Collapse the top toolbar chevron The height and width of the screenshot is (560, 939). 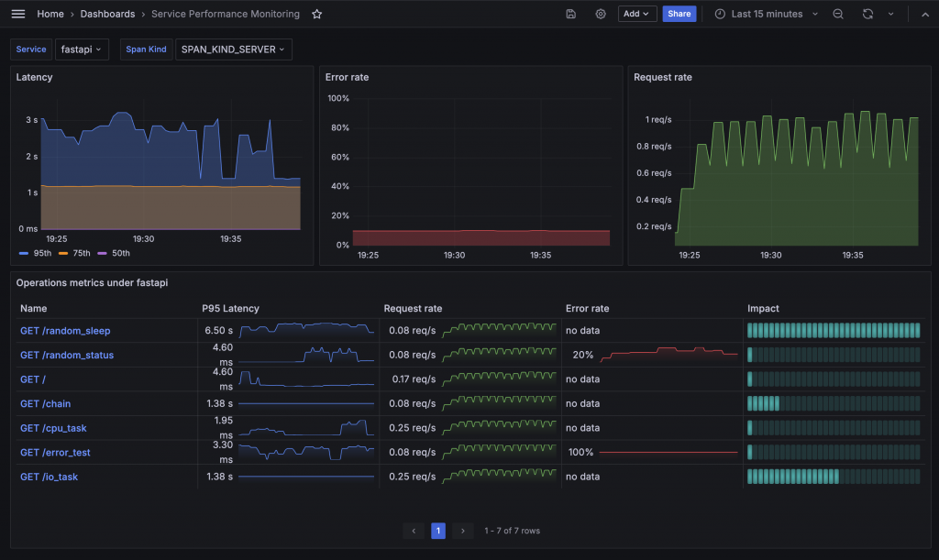pyautogui.click(x=924, y=15)
